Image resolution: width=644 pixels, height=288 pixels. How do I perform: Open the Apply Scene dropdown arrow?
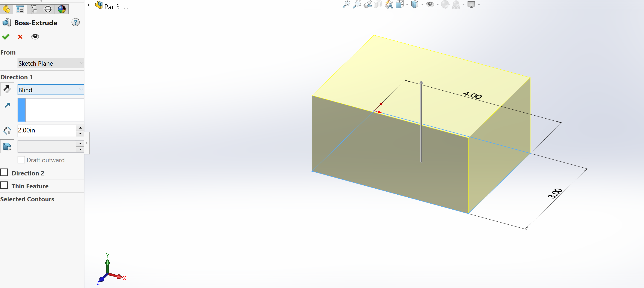pyautogui.click(x=463, y=4)
